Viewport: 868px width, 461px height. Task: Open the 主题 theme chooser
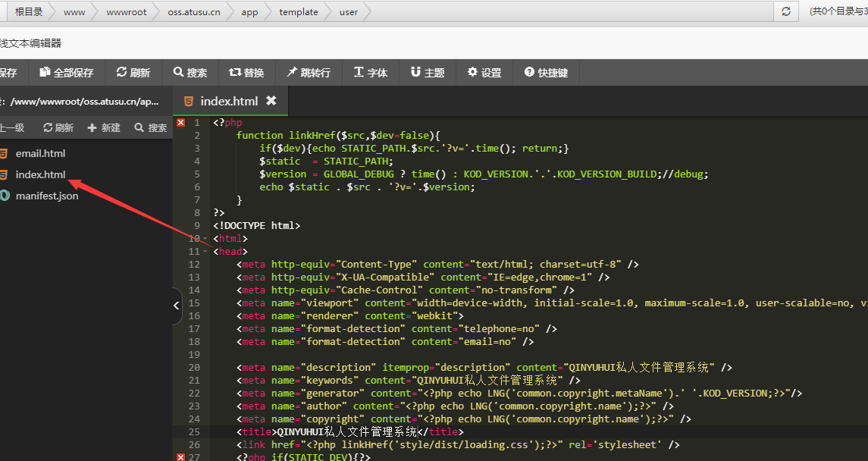[428, 73]
